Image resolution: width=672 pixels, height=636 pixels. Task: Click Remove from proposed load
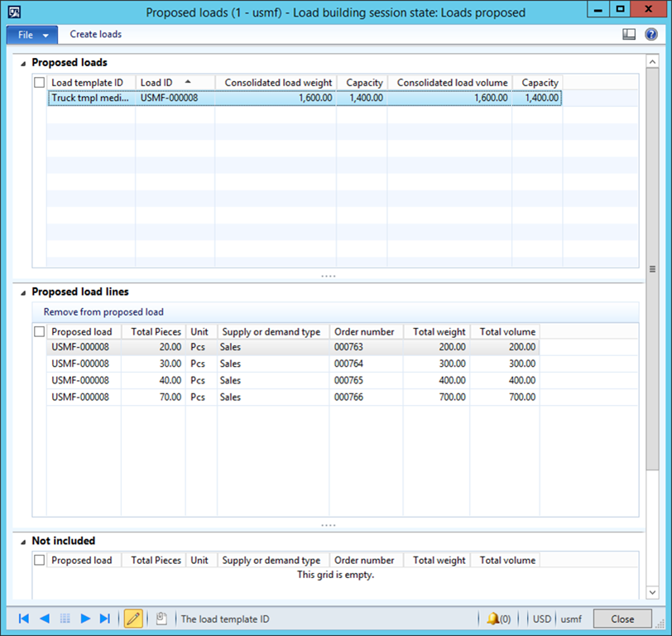(x=103, y=312)
